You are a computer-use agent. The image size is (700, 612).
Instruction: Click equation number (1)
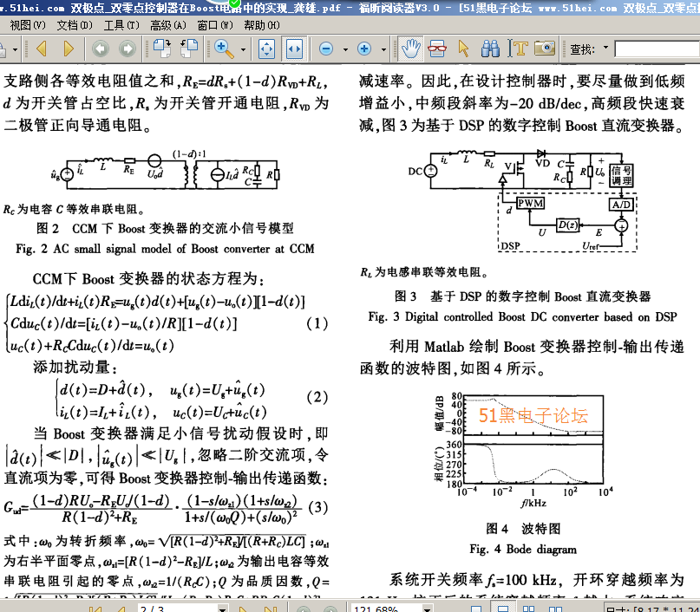point(317,323)
